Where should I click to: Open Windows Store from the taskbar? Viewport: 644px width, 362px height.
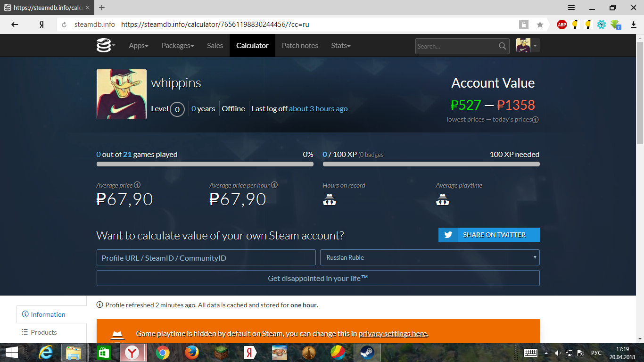coord(103,352)
